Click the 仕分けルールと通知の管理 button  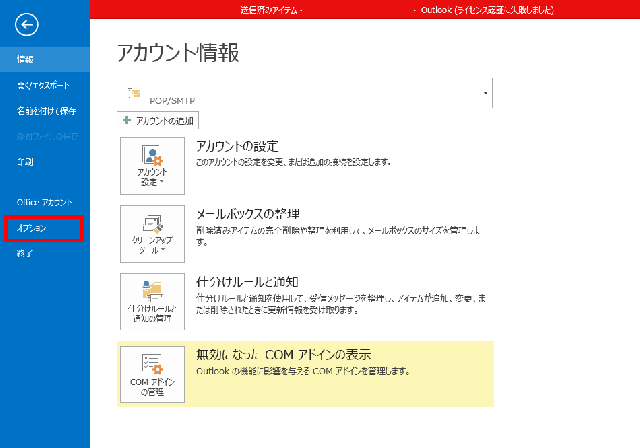coord(152,302)
